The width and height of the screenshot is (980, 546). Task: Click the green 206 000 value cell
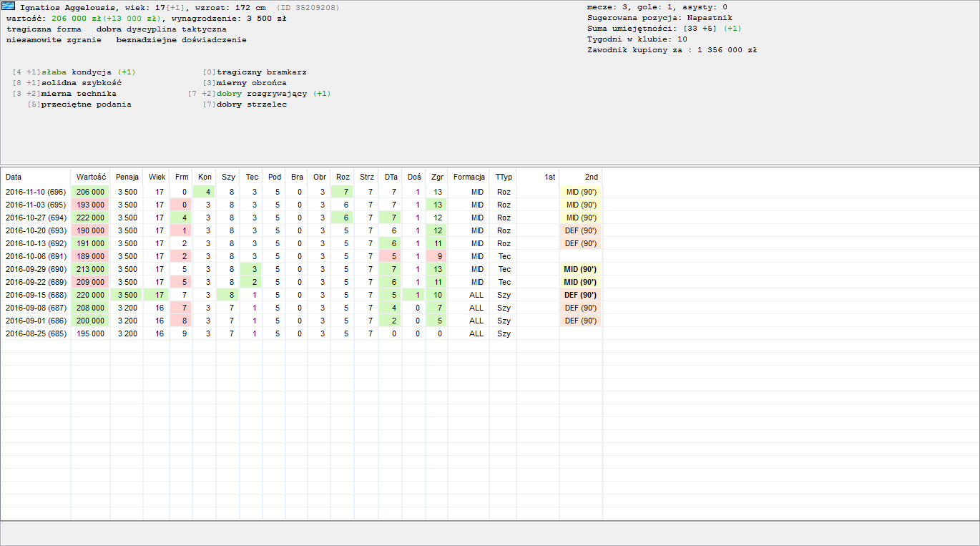pos(91,192)
